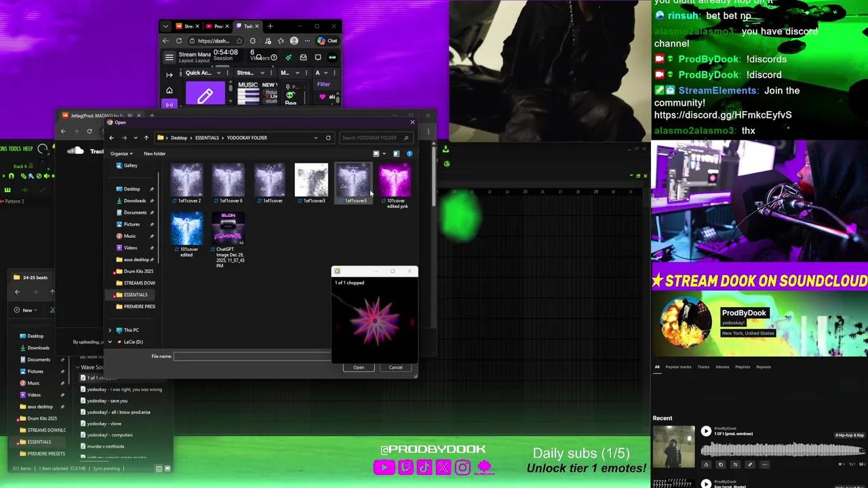This screenshot has height=488, width=868.
Task: Select the Twitch browser tab
Action: tap(247, 26)
